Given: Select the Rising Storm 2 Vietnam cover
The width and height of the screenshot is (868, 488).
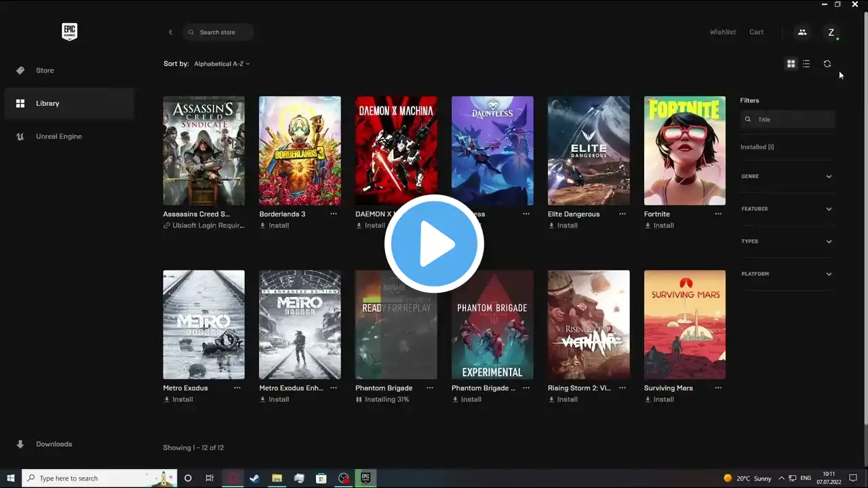Looking at the screenshot, I should (589, 325).
